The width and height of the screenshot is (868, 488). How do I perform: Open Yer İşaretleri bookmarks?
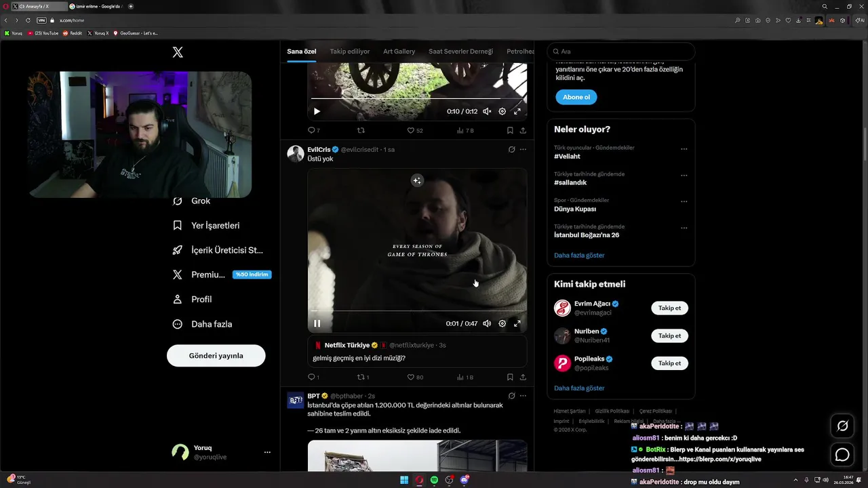tap(206, 226)
